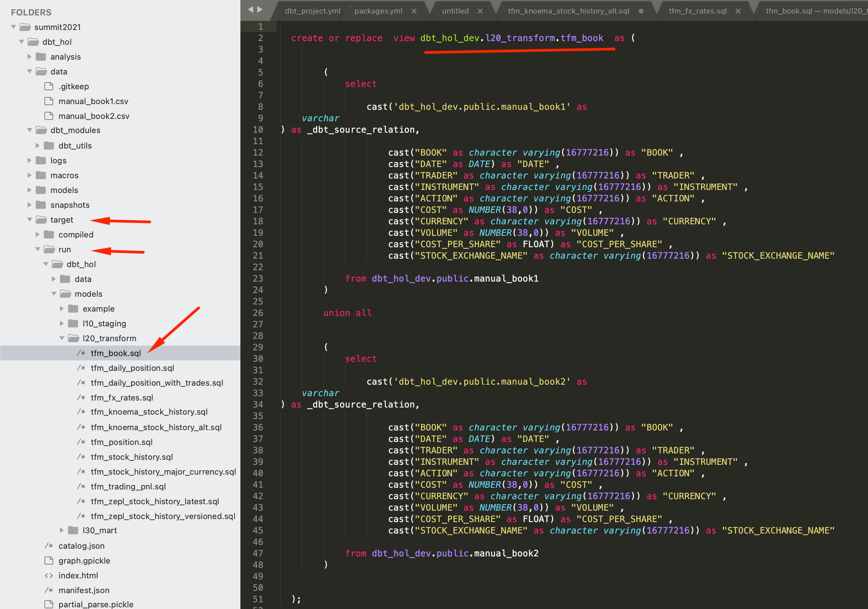Viewport: 868px width, 609px height.
Task: Click the forward navigation arrow in the tab bar
Action: coord(260,9)
